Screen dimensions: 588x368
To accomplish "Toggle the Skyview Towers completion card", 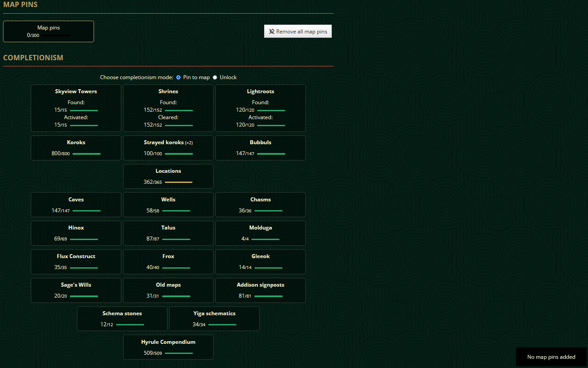I will pos(76,108).
